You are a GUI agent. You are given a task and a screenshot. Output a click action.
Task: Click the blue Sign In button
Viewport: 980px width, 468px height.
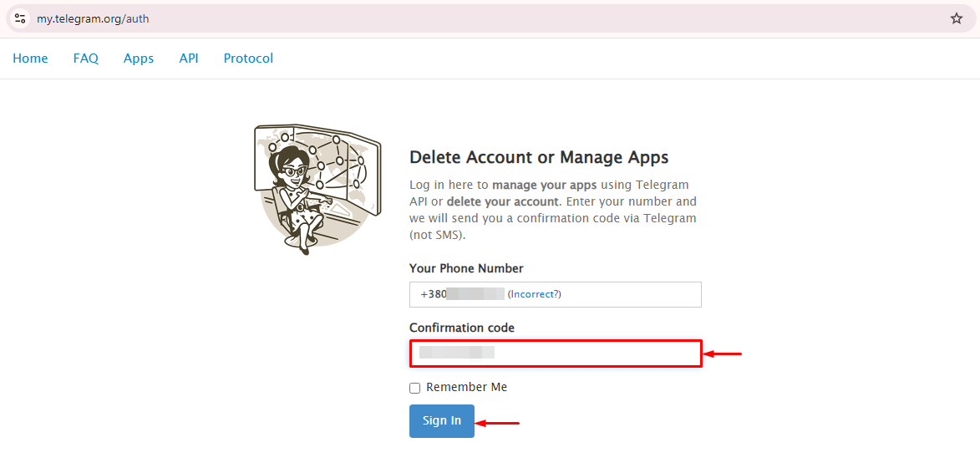(x=442, y=421)
